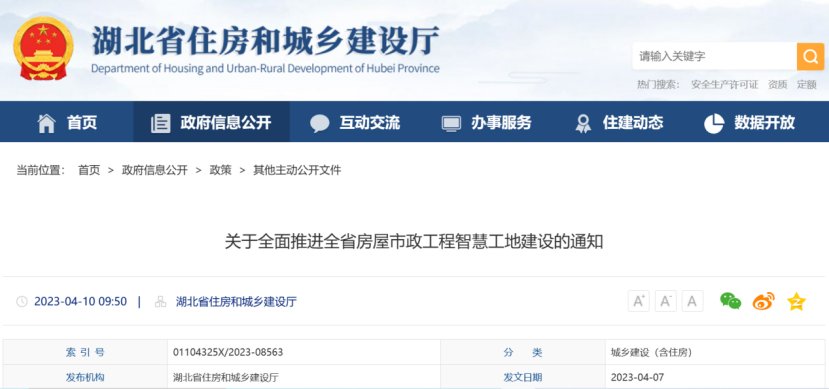The width and height of the screenshot is (829, 389).
Task: Click the pie chart icon beside 数据开放
Action: [714, 123]
